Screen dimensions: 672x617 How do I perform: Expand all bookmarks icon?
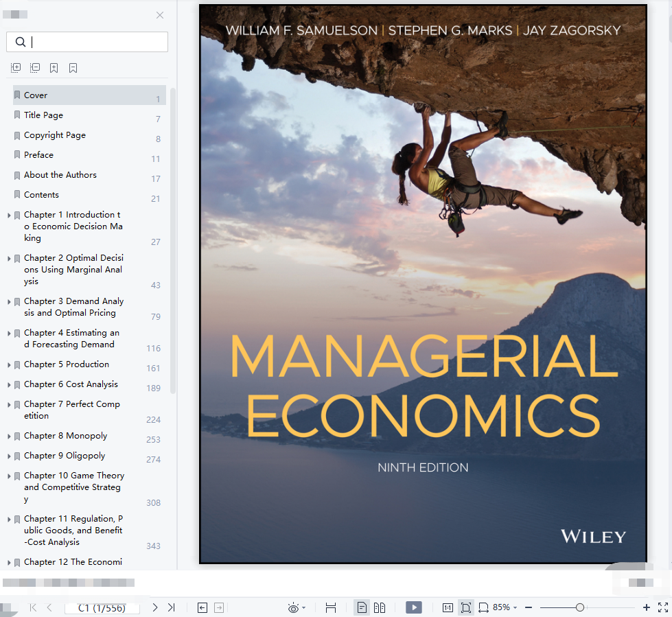click(x=16, y=68)
